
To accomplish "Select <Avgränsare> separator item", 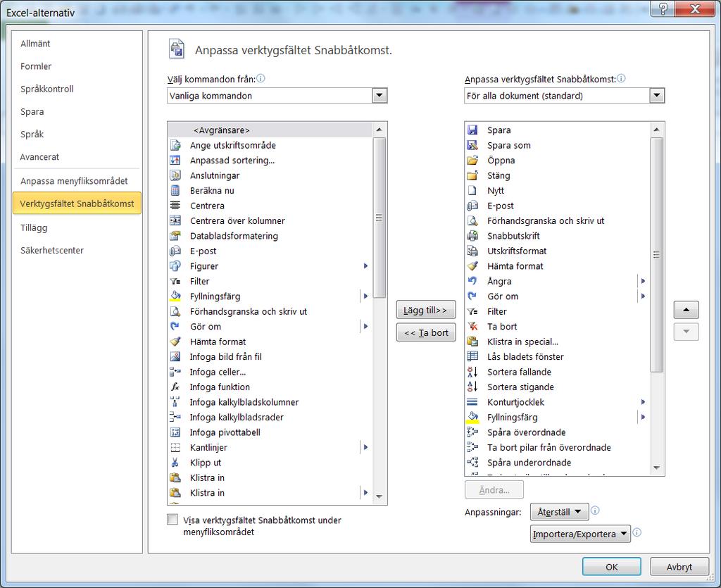I will click(x=270, y=130).
